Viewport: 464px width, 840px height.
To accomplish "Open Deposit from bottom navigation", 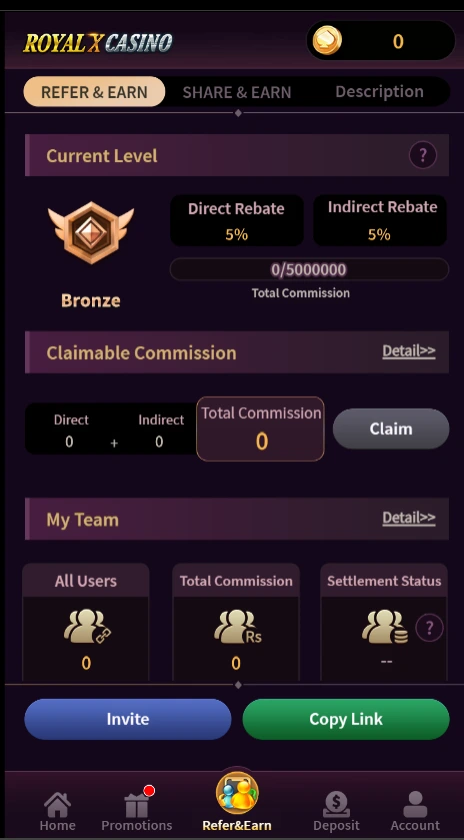I will (336, 812).
